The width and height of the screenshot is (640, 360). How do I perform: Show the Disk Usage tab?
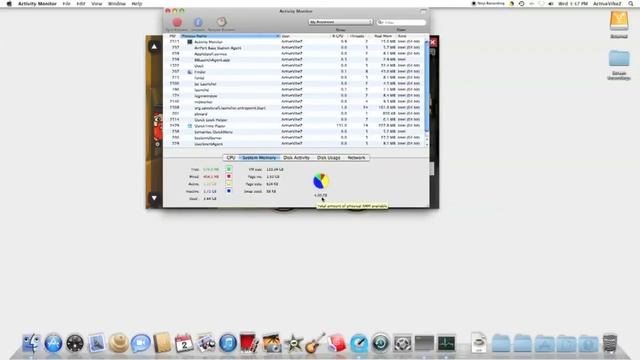[329, 158]
